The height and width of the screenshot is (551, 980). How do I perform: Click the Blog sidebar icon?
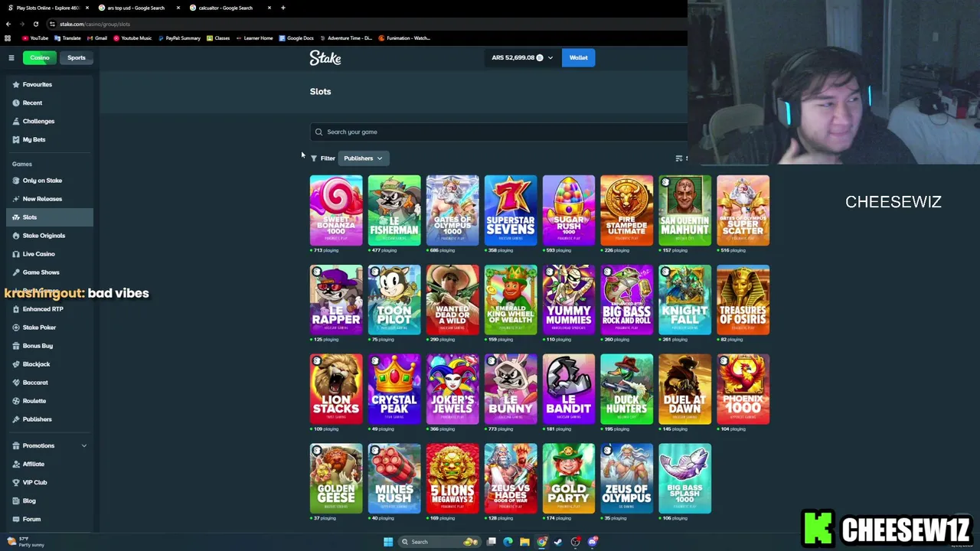(16, 500)
